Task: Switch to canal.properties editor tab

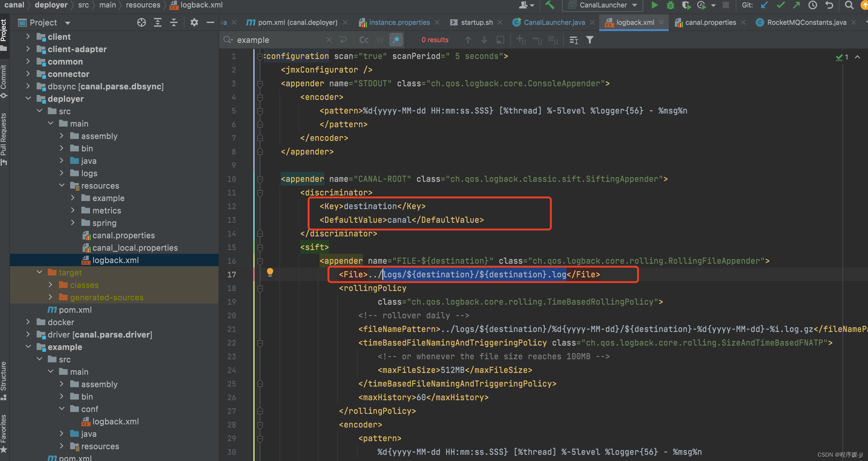Action: coord(710,23)
